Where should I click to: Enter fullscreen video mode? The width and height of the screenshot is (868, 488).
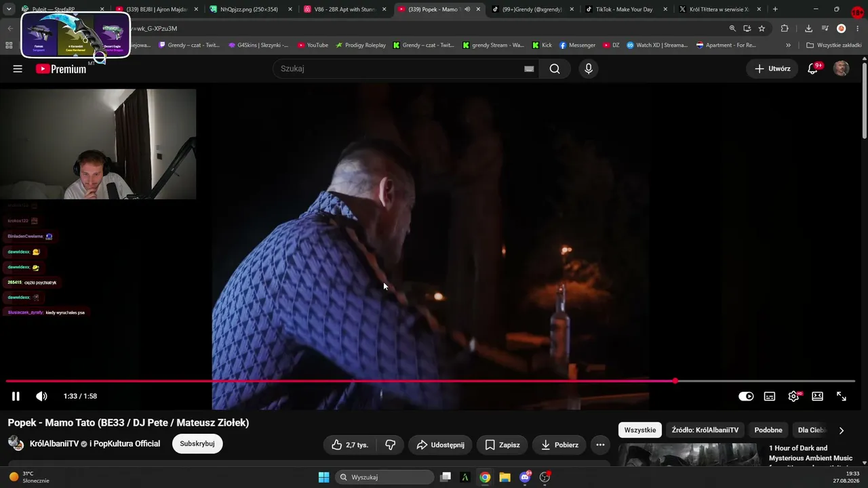click(x=842, y=396)
